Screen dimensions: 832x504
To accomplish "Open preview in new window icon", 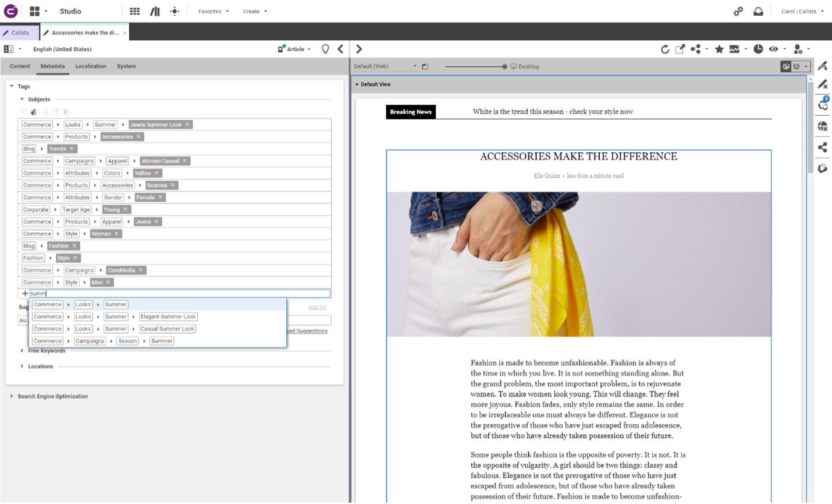I will coord(680,49).
